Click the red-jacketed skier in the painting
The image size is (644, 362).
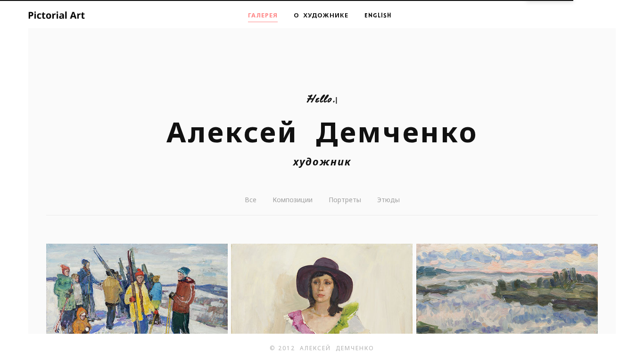click(183, 296)
